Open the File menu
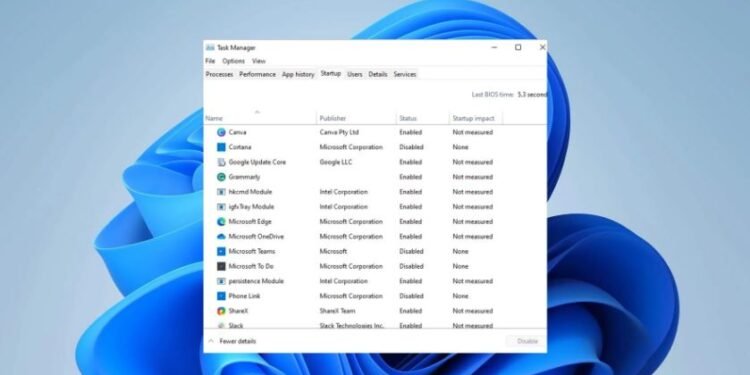Screen dimensions: 750x375 point(210,61)
